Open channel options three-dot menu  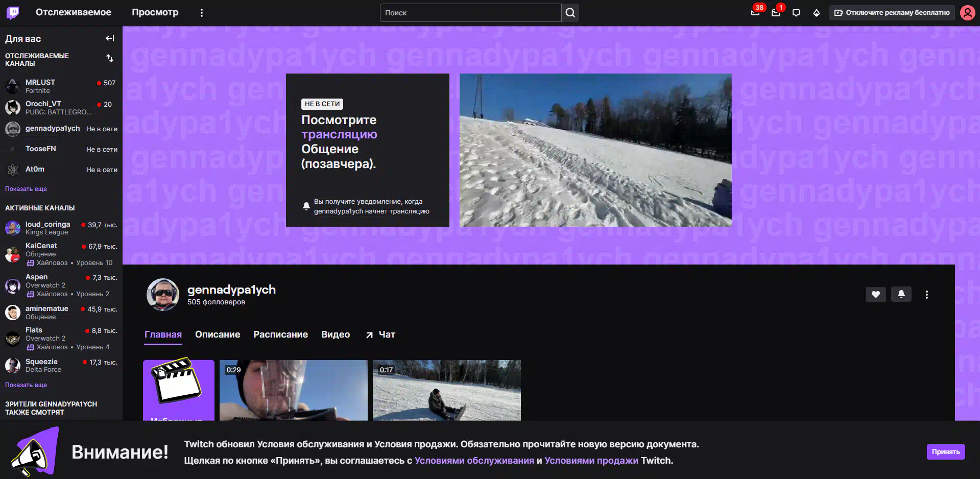coord(927,295)
